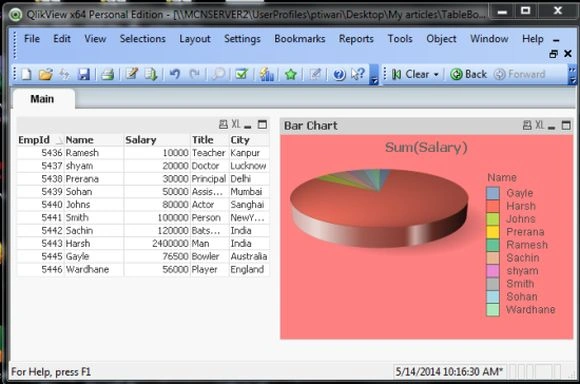Open the Help menu
Viewport: 580px width, 384px height.
[x=533, y=39]
